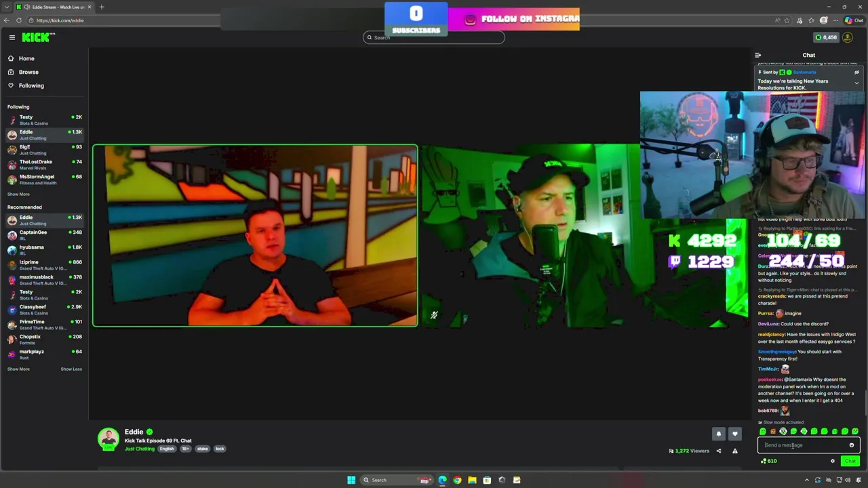
Task: Open Classybeef Slots & Casino channel
Action: 45,310
